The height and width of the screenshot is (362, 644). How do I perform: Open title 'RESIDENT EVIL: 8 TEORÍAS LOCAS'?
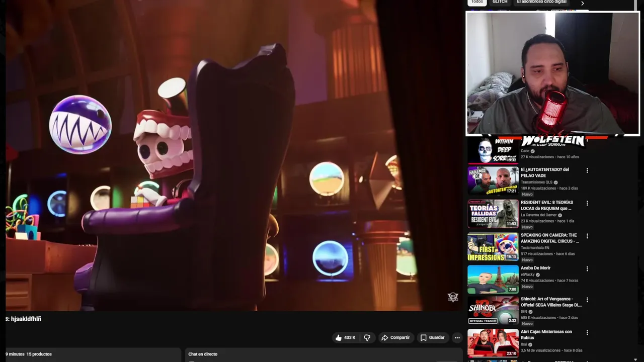(547, 205)
